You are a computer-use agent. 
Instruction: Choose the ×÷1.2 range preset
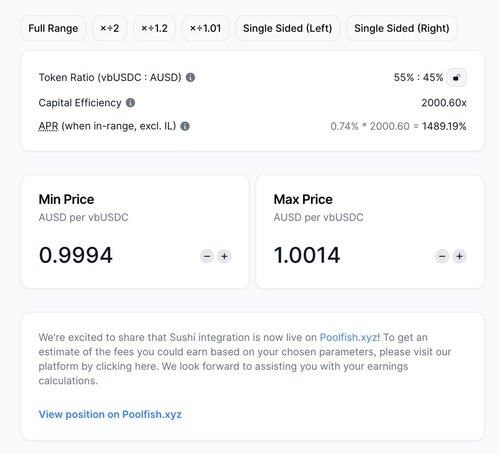coord(154,28)
